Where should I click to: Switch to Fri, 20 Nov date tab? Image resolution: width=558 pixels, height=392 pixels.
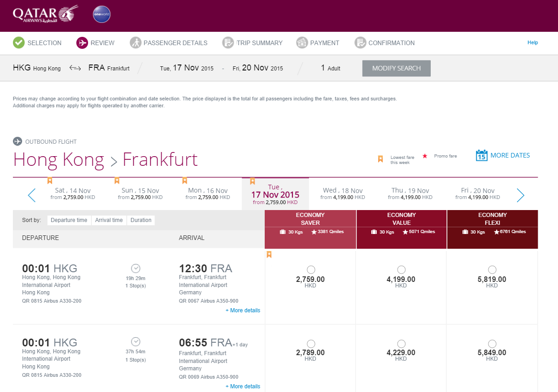point(477,193)
